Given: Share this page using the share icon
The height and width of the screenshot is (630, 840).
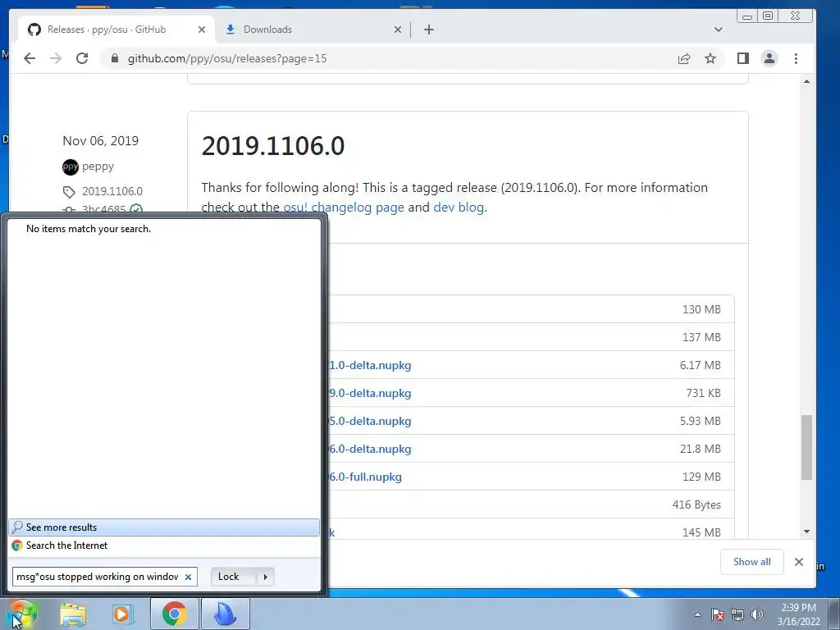Looking at the screenshot, I should [684, 58].
